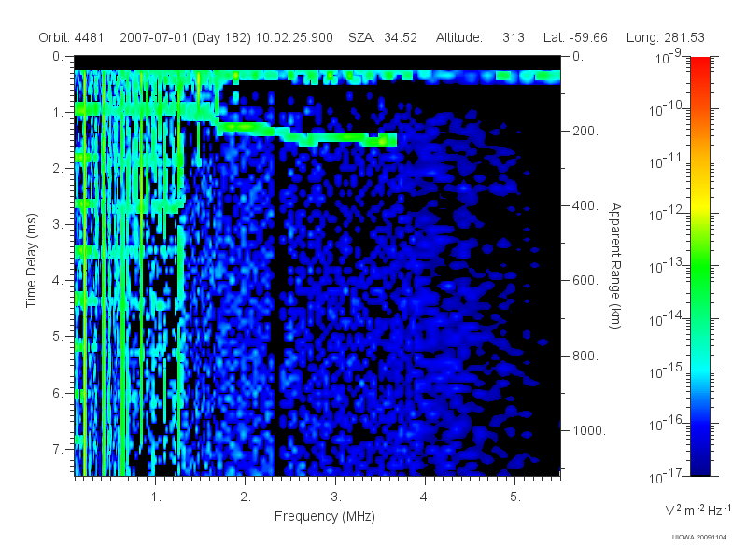Click the 'UIOWA 20091104' credit text
The width and height of the screenshot is (747, 560).
point(698,538)
